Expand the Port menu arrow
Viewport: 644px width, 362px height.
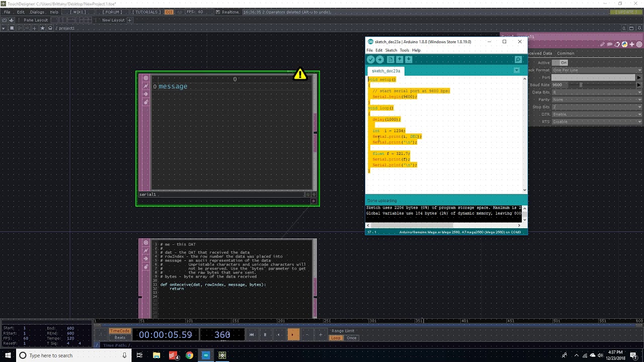[639, 77]
